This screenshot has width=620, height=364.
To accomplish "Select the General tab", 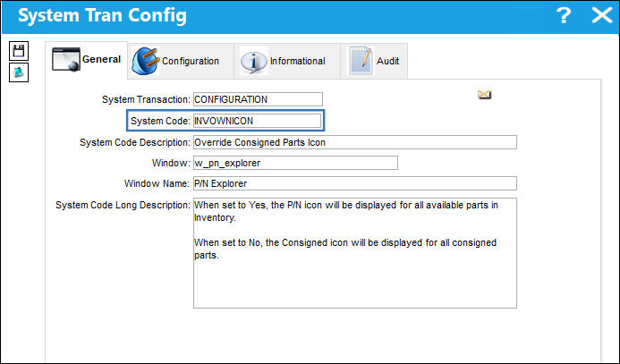I will (86, 60).
